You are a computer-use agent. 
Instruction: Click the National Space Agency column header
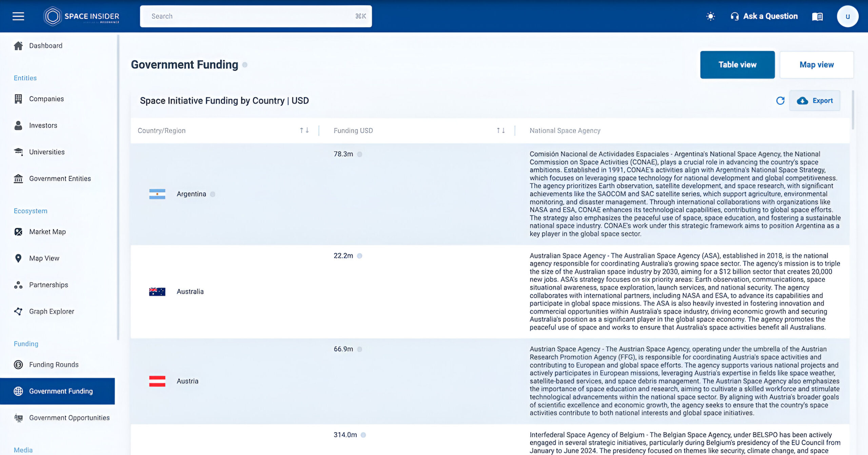[565, 130]
